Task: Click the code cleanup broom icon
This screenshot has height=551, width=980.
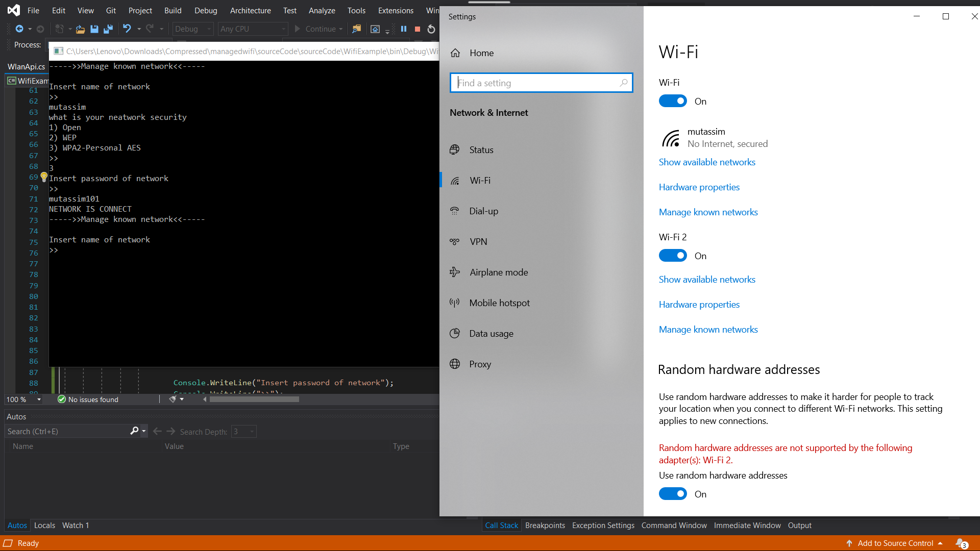Action: coord(173,399)
